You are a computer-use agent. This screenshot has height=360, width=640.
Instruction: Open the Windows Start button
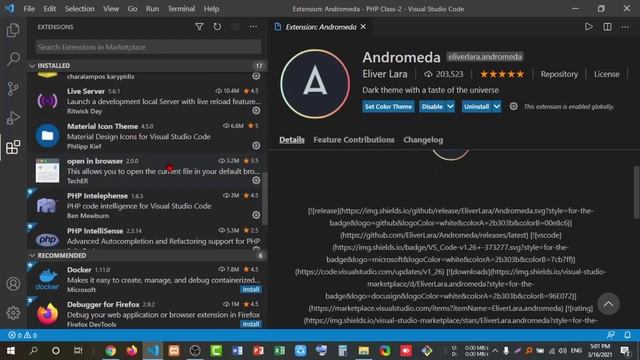click(11, 351)
